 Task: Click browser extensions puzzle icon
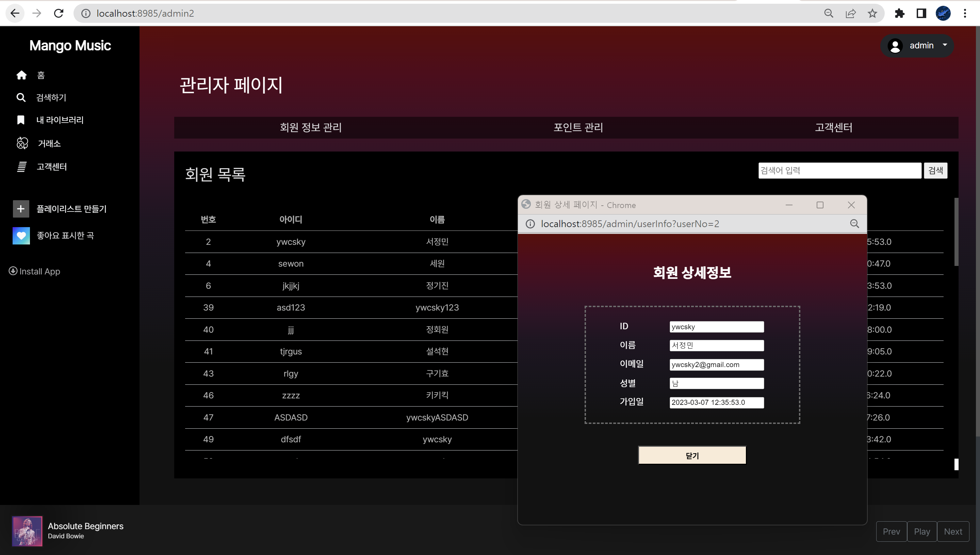(900, 13)
